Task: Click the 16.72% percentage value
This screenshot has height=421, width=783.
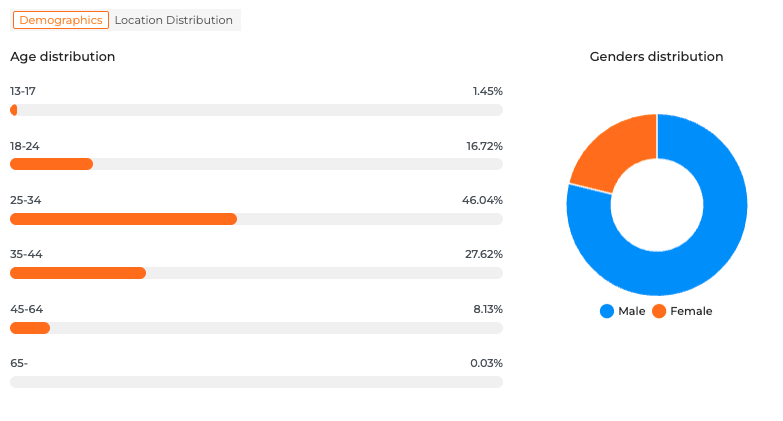Action: 484,146
